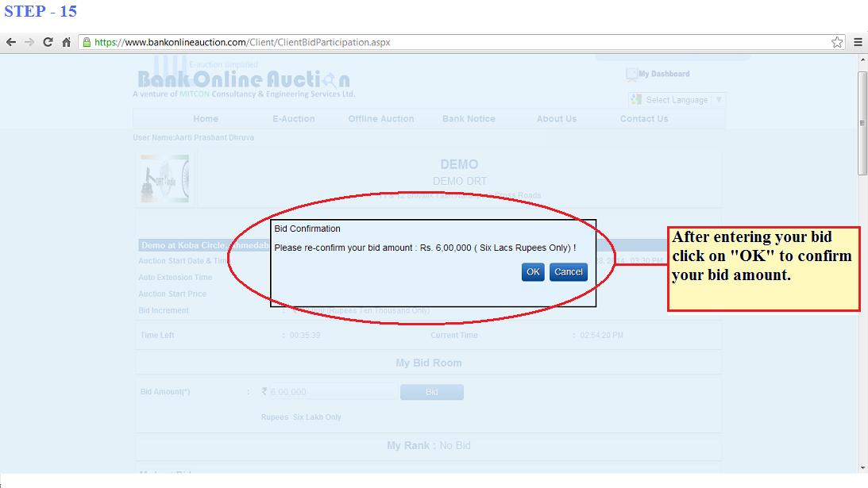The width and height of the screenshot is (868, 488).
Task: Click the DEMO DRT logo thumbnail
Action: (164, 179)
